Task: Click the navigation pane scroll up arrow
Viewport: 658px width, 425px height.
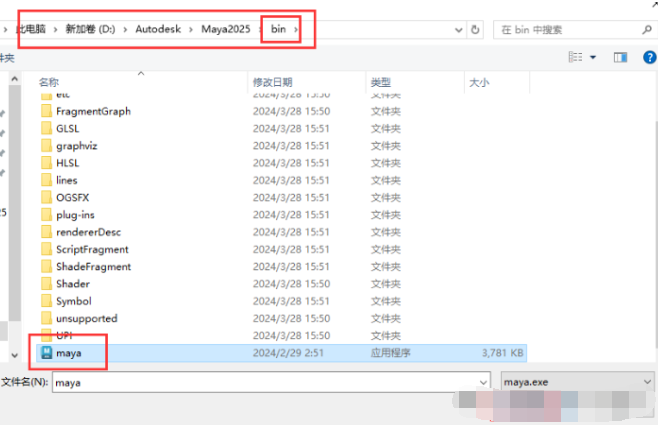Action: [x=15, y=79]
